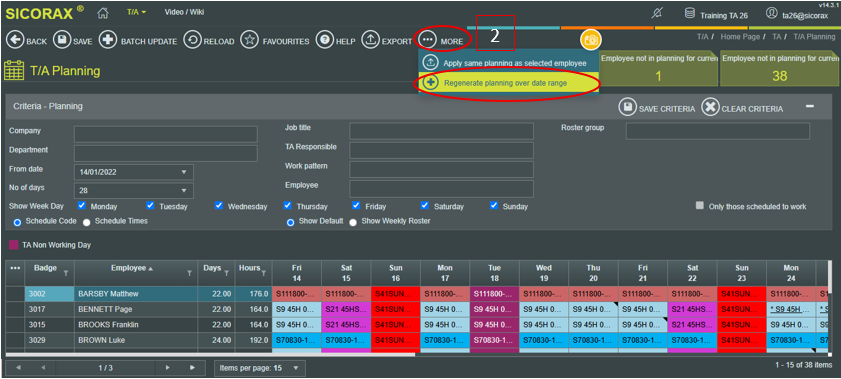
Task: Click the Job title input field
Action: 441,131
